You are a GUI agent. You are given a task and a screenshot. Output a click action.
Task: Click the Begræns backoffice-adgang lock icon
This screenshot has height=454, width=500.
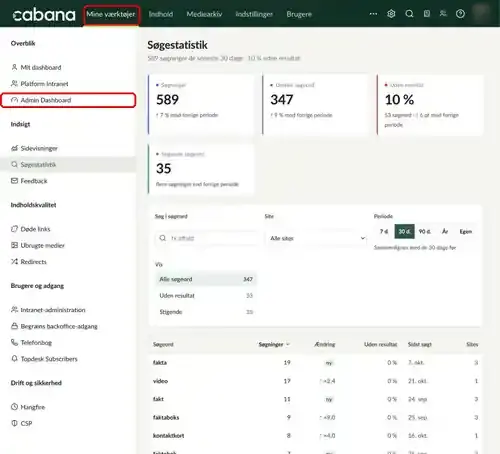click(14, 326)
